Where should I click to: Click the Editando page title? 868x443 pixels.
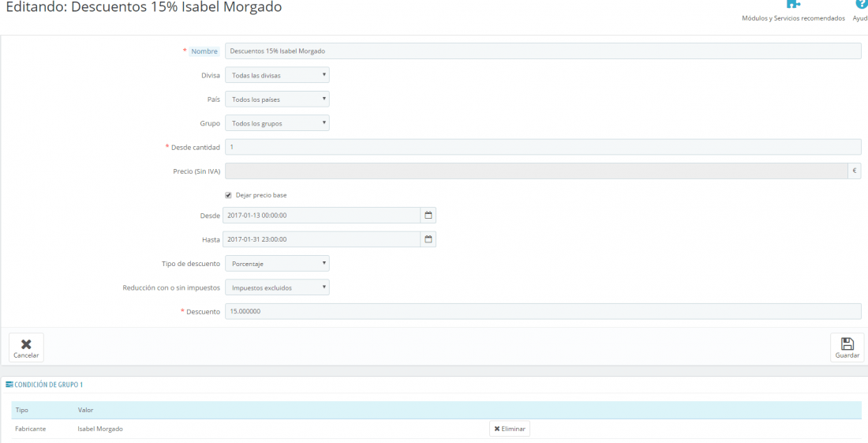click(144, 7)
